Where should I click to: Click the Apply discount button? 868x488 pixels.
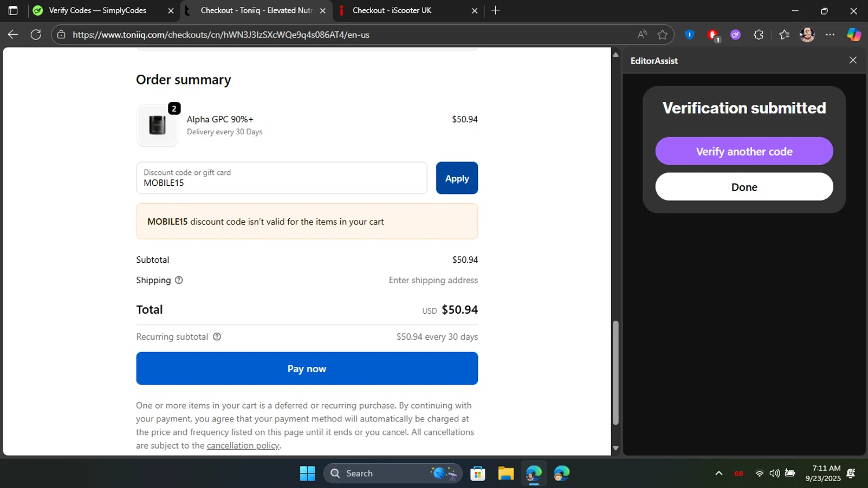(457, 178)
